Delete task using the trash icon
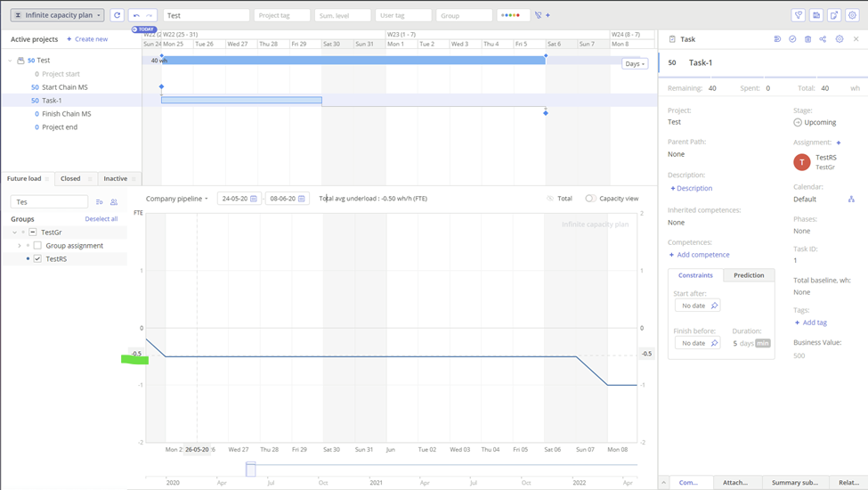 (x=807, y=39)
